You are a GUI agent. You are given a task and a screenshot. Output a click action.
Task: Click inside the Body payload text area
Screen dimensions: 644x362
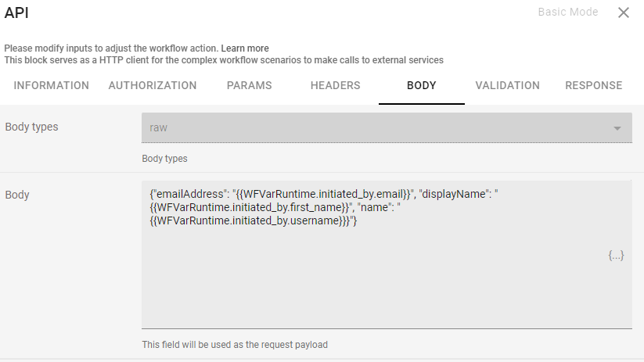(x=387, y=254)
